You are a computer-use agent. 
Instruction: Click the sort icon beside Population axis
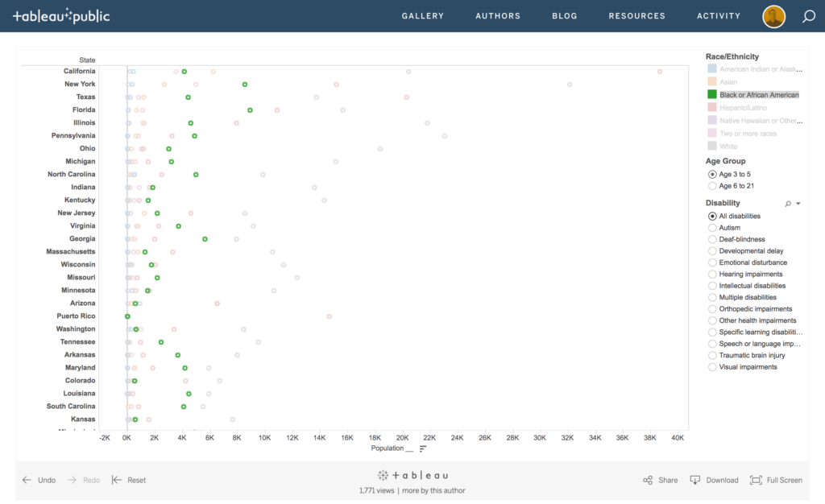point(423,448)
